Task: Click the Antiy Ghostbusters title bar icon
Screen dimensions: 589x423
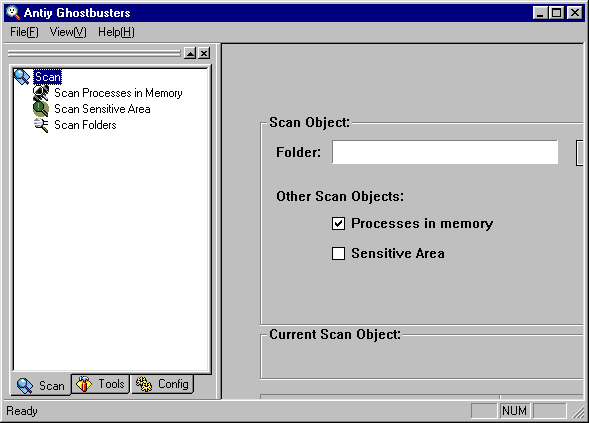Action: pyautogui.click(x=13, y=13)
